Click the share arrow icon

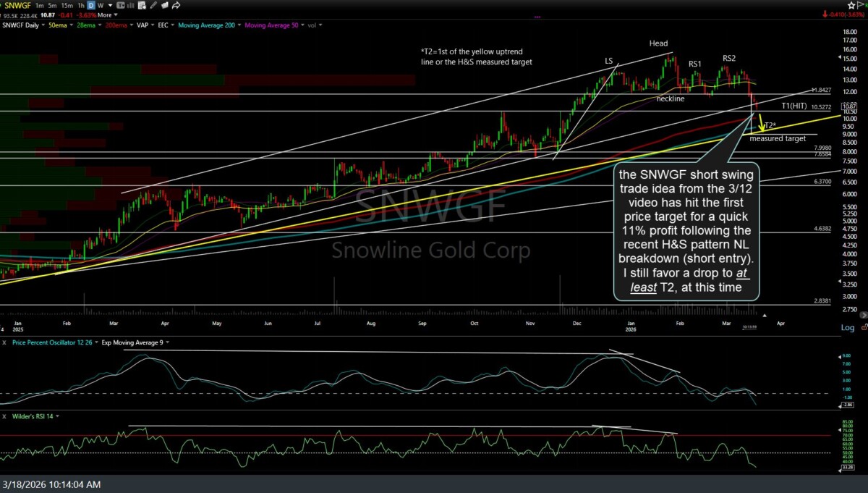click(x=175, y=5)
